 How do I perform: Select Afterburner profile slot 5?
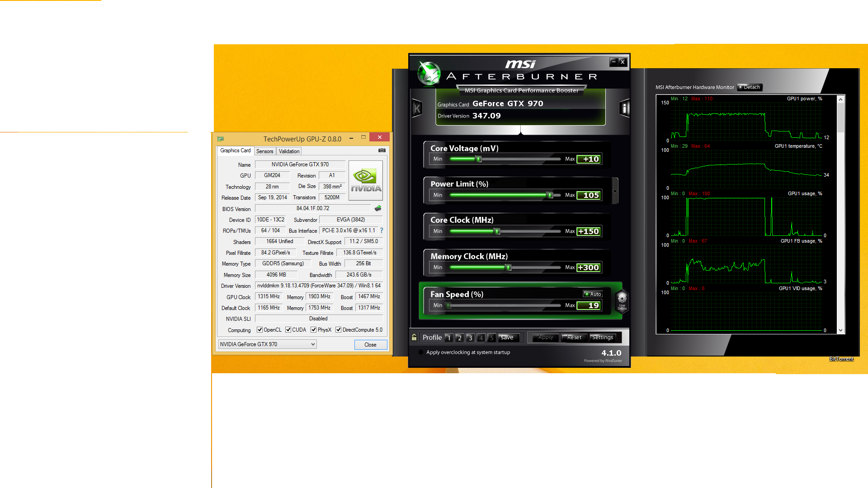tap(491, 338)
